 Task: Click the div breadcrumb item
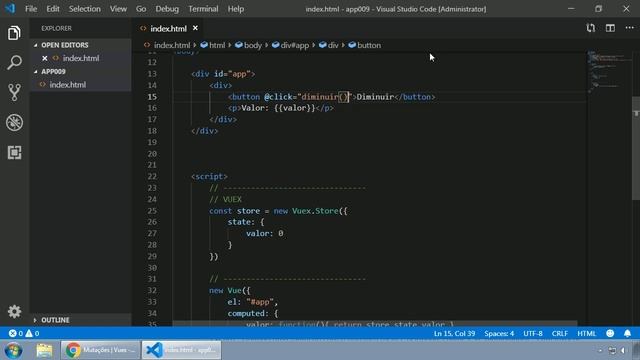(329, 45)
